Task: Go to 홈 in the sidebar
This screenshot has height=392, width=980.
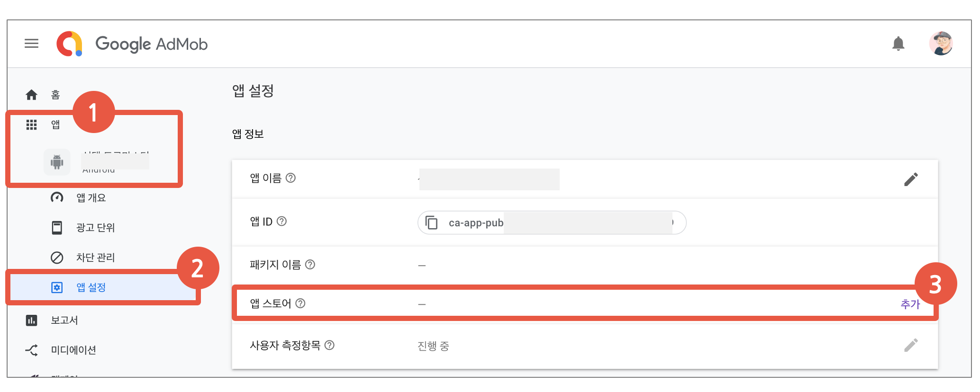Action: tap(55, 95)
